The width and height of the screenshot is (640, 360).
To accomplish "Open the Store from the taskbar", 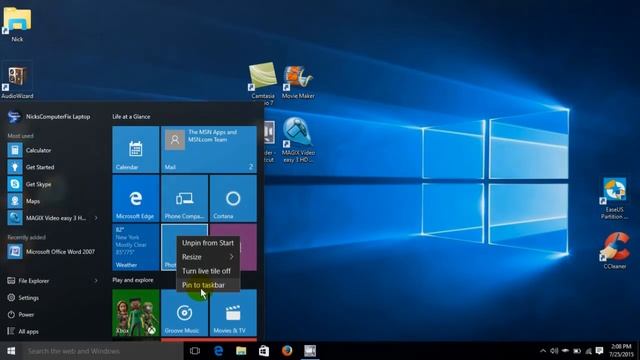I will (x=264, y=351).
